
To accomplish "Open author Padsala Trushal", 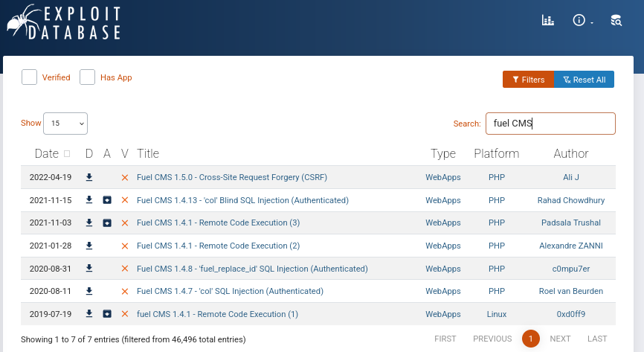I will point(571,223).
